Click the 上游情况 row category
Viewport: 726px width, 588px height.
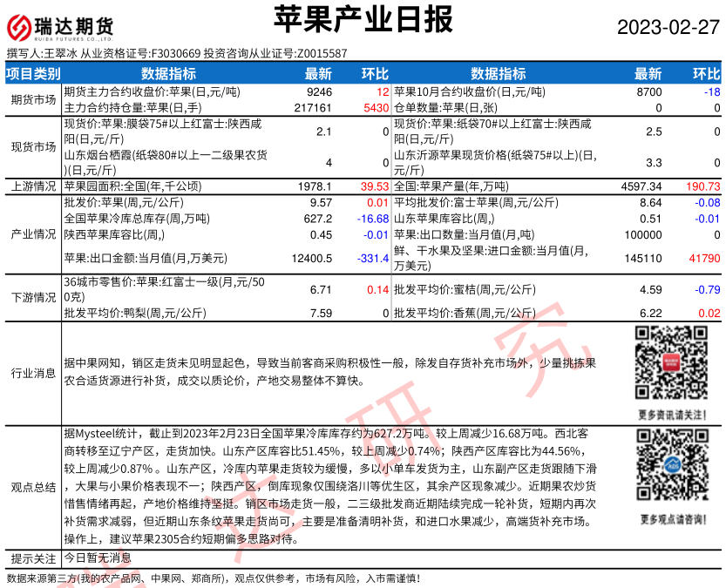pos(33,186)
